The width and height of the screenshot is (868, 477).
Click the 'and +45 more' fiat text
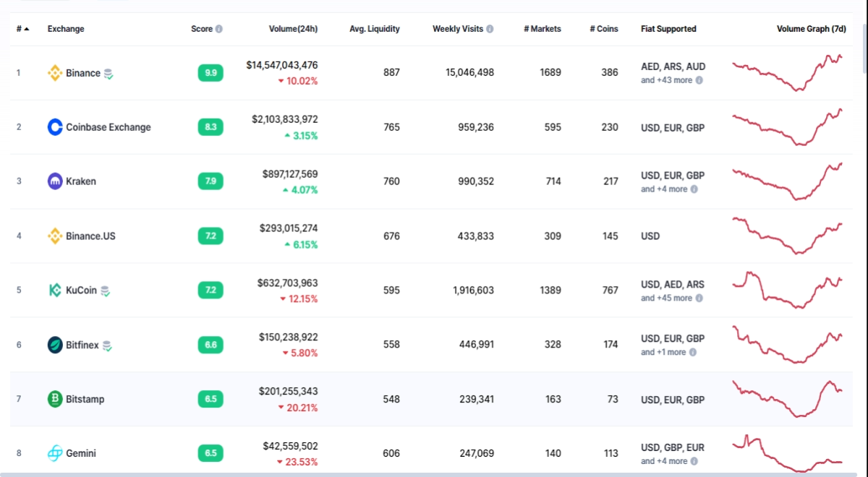(667, 298)
